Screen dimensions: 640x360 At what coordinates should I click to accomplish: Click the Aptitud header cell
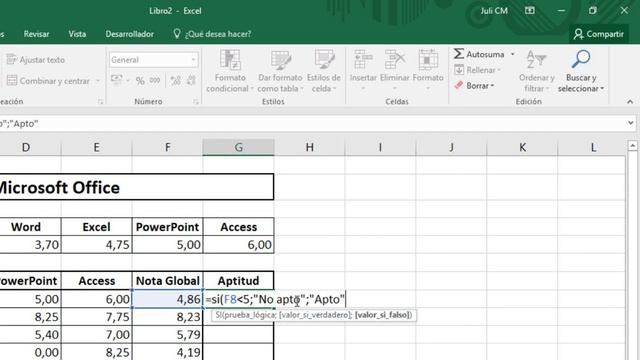[238, 280]
